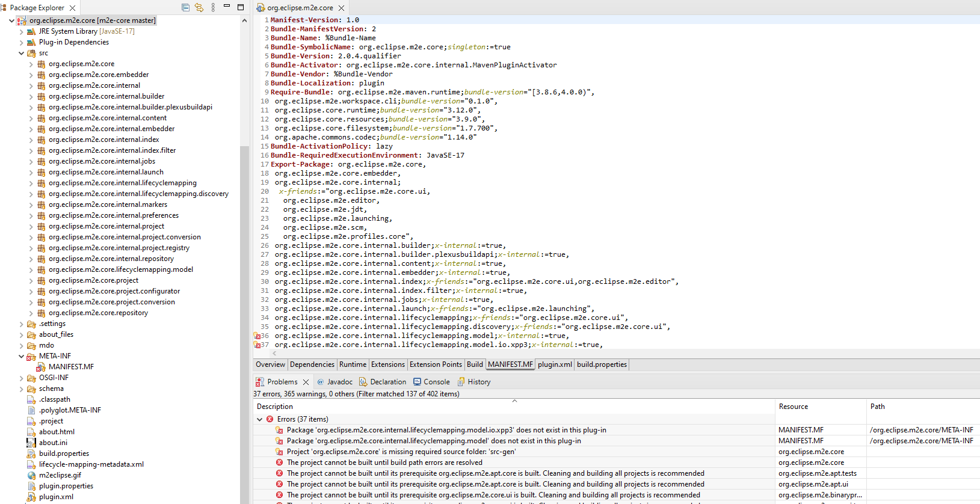Open the Build tab
This screenshot has width=980, height=504.
point(475,364)
